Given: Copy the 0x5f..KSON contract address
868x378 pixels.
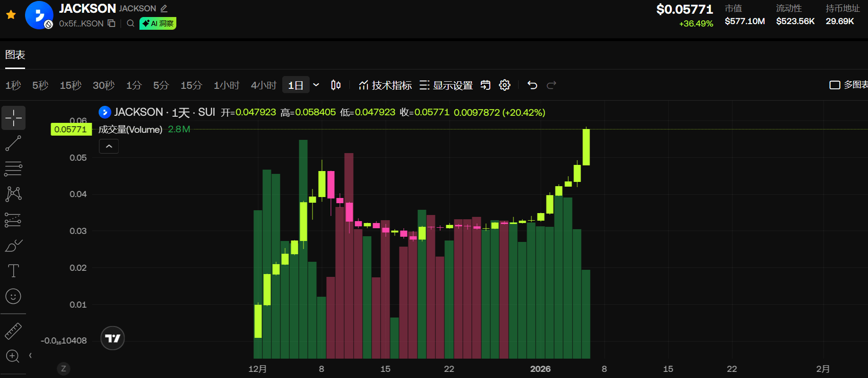Looking at the screenshot, I should pos(112,23).
